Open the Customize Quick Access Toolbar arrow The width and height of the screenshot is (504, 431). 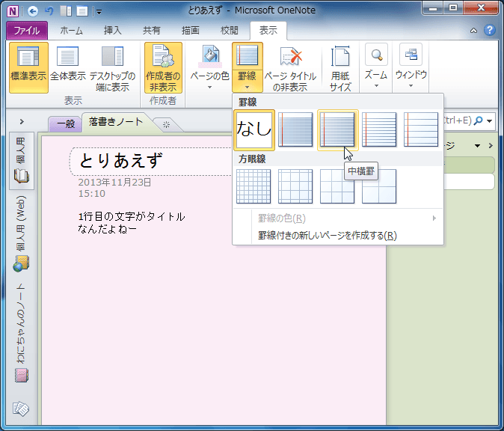(99, 12)
